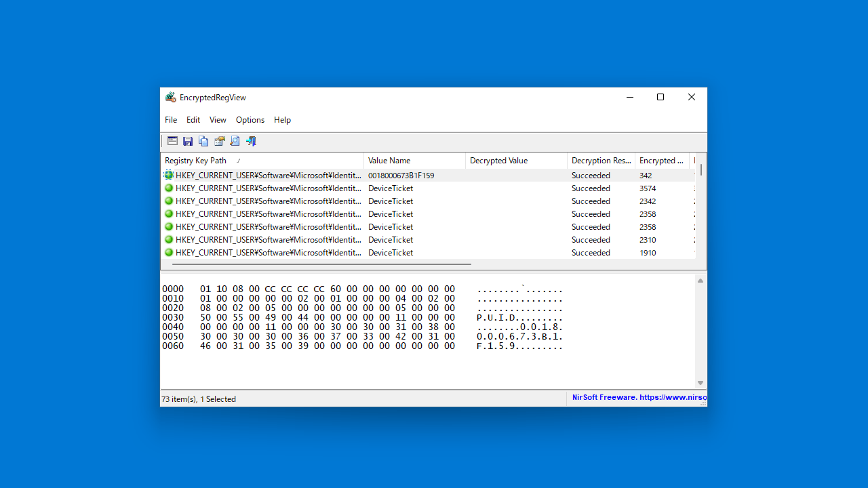Click Succeeded in the 2310 row

click(591, 239)
